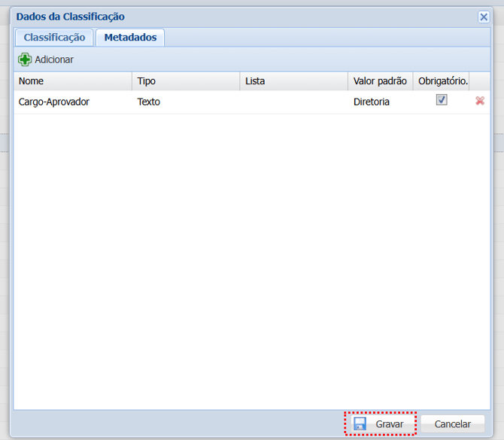Sort by the Valor padrão column
This screenshot has width=504, height=440.
point(380,81)
